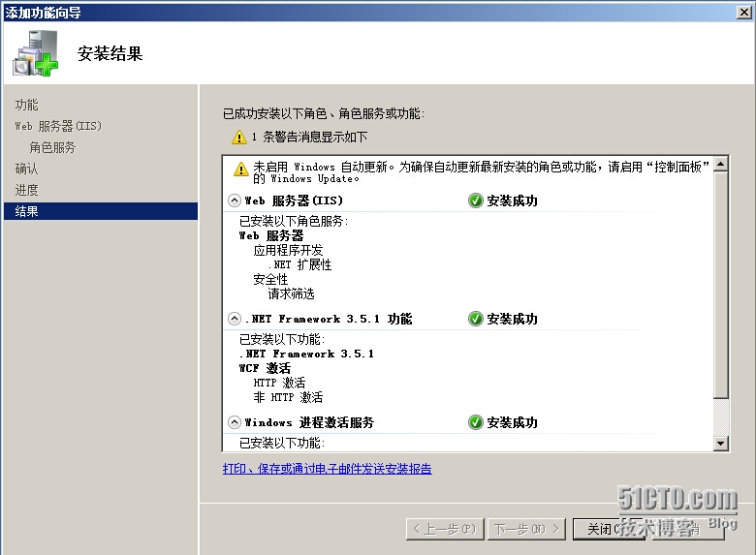Click the results list scrollbar down arrow
The width and height of the screenshot is (756, 555).
[721, 443]
